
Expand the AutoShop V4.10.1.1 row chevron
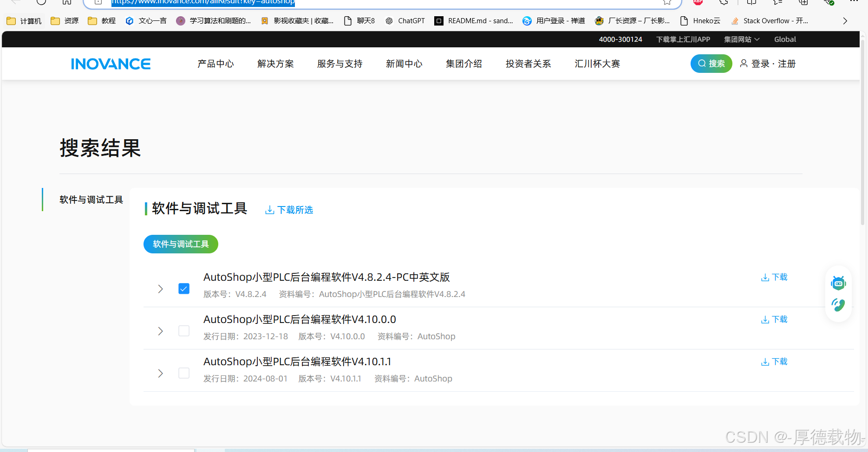click(x=160, y=373)
